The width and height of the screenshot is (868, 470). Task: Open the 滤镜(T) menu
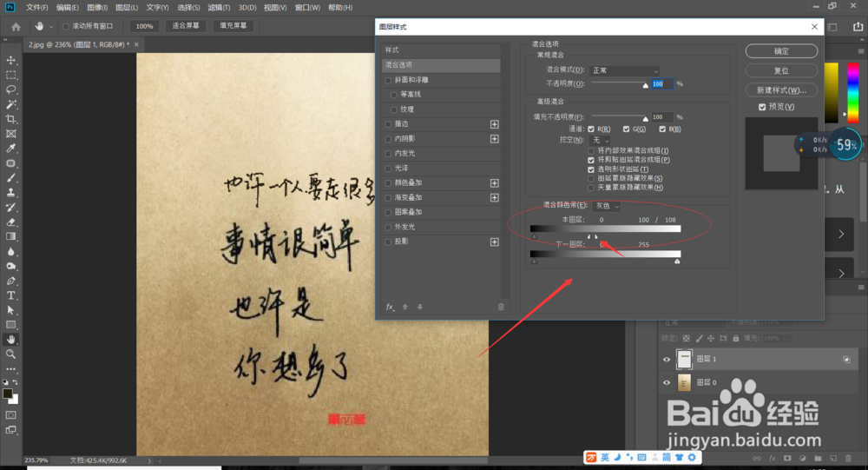tap(219, 7)
